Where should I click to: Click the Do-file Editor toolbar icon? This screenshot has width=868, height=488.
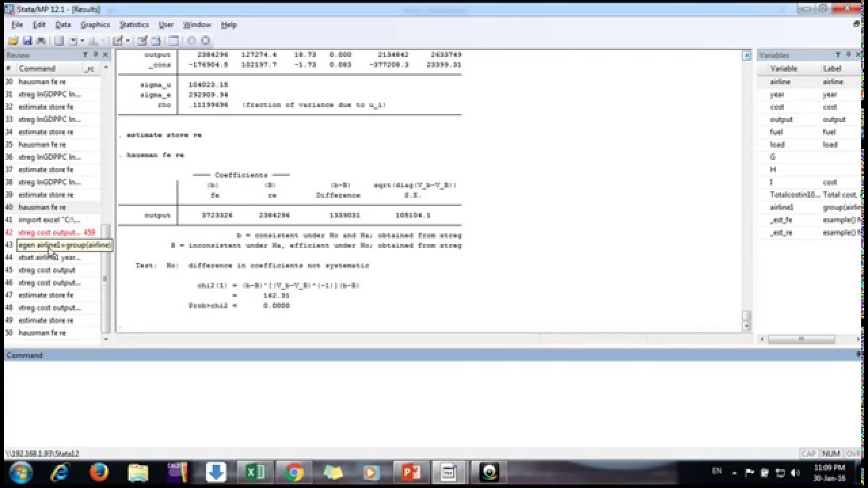(117, 41)
